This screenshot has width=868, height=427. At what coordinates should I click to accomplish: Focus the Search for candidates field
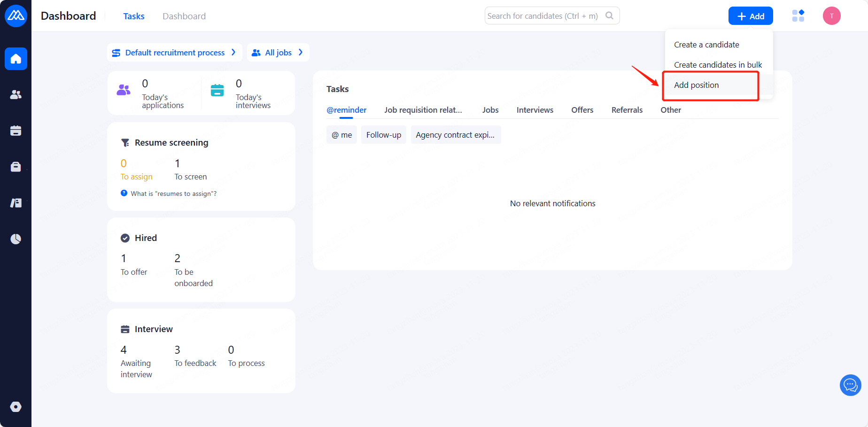coord(542,16)
